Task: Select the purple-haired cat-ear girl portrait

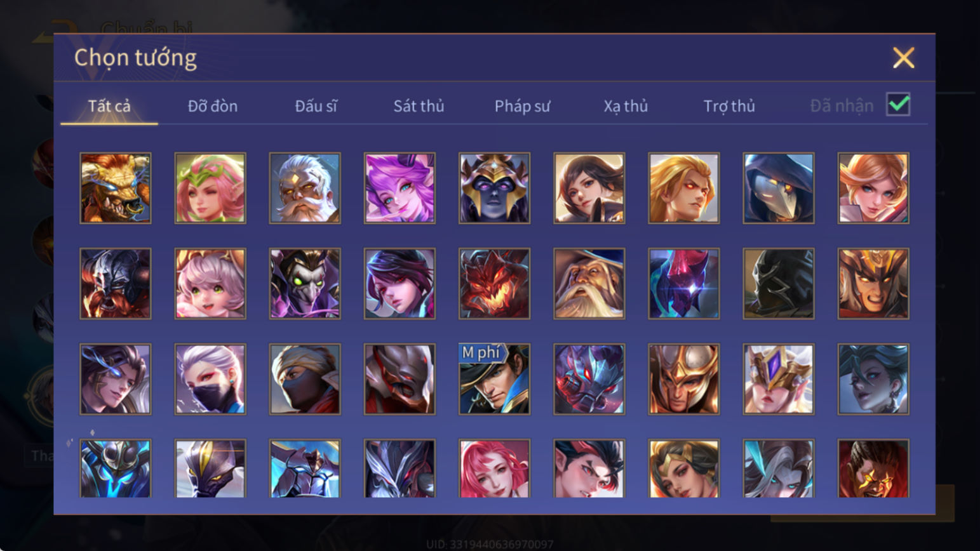Action: coord(399,188)
